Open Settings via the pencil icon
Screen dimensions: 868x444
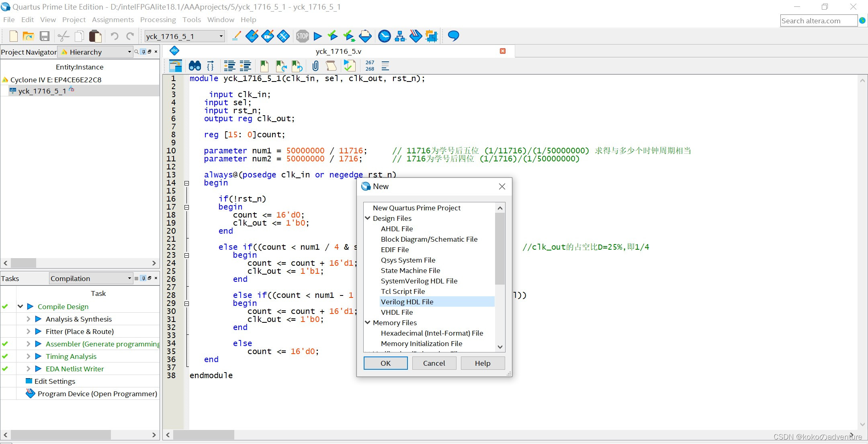(237, 36)
